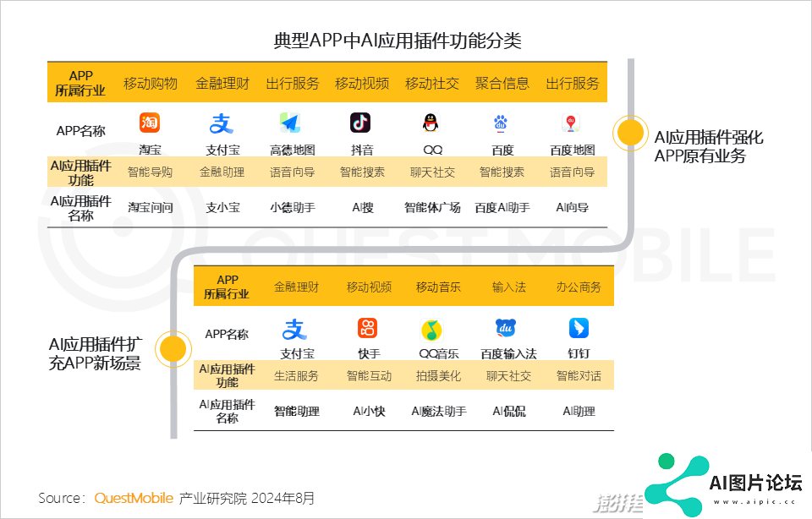This screenshot has width=812, height=519.
Task: Click the 淘宝问问 plugin name
Action: [x=151, y=207]
